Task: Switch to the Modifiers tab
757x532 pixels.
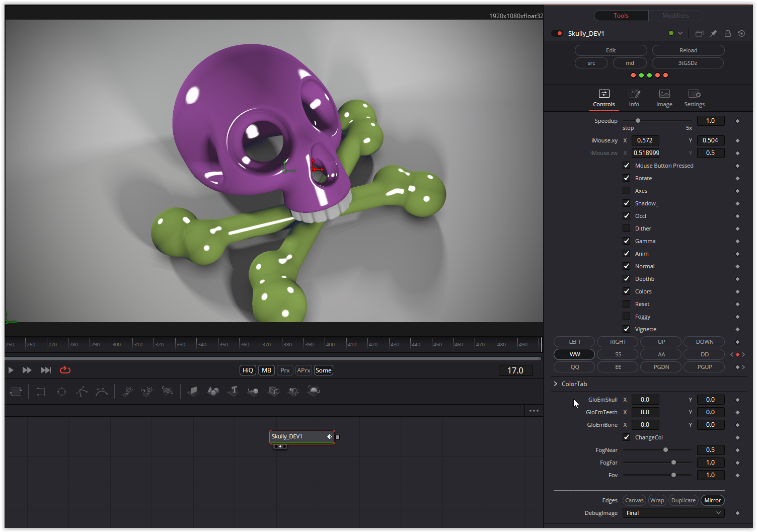Action: 675,16
